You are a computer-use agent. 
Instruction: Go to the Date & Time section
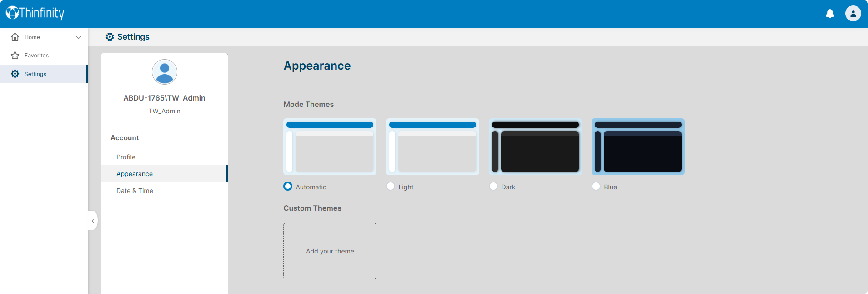164,190
